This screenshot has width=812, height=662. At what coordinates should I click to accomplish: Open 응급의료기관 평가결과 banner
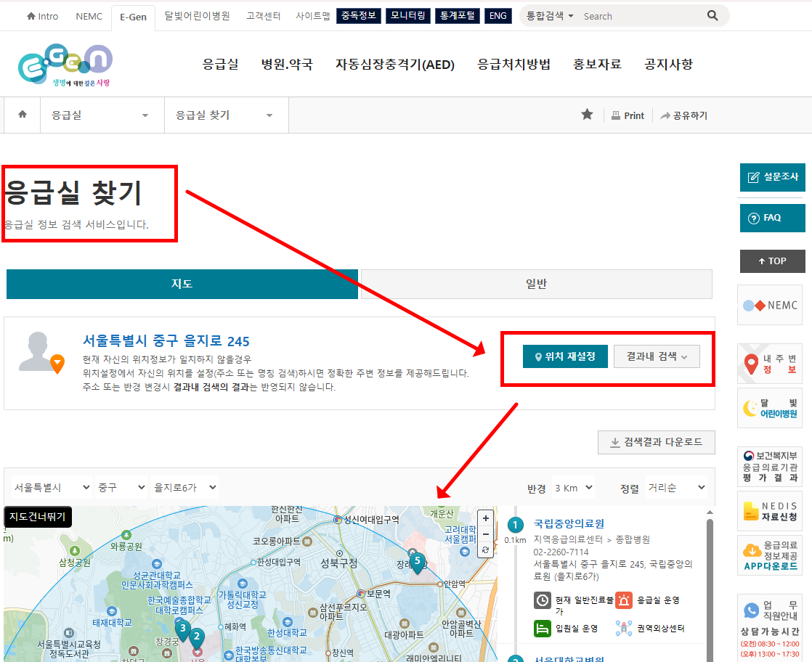click(x=770, y=467)
